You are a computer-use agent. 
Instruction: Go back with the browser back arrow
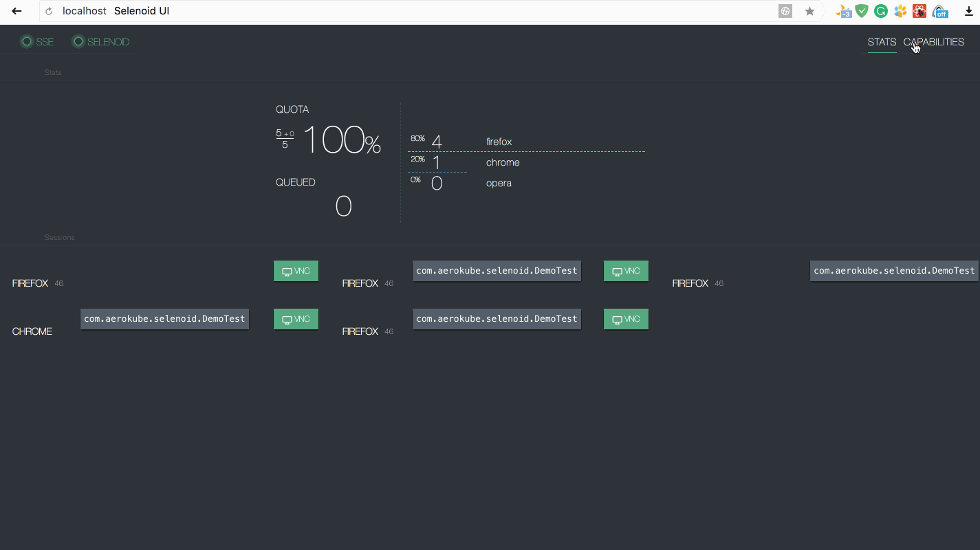[17, 11]
